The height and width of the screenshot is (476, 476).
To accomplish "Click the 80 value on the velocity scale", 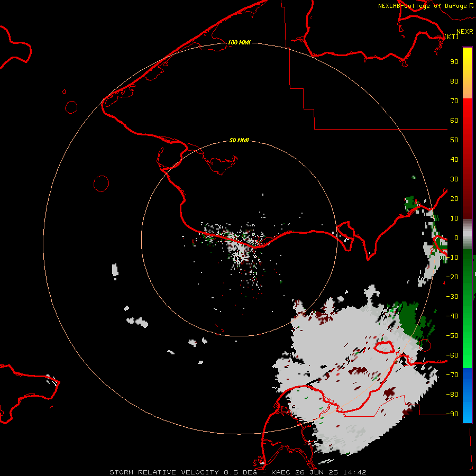I will (454, 81).
